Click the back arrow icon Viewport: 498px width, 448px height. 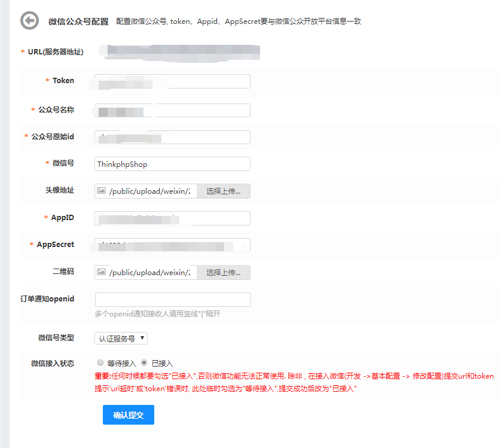click(x=29, y=21)
